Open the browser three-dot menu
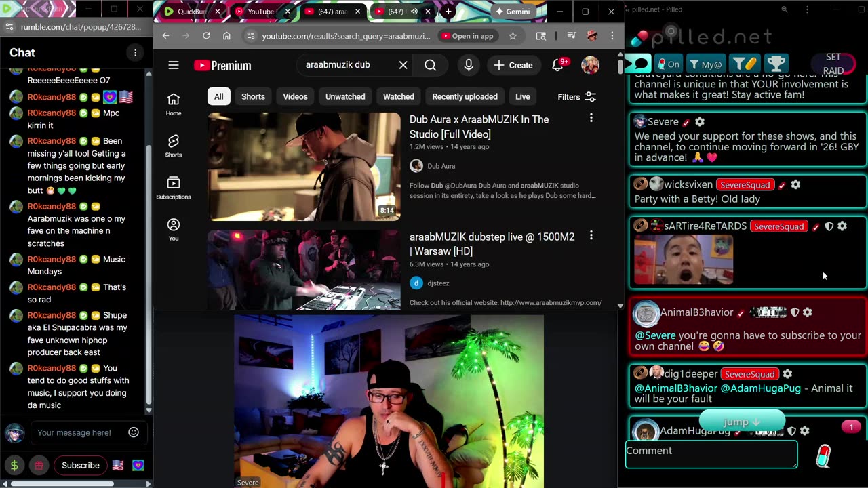The width and height of the screenshot is (868, 488). [612, 36]
